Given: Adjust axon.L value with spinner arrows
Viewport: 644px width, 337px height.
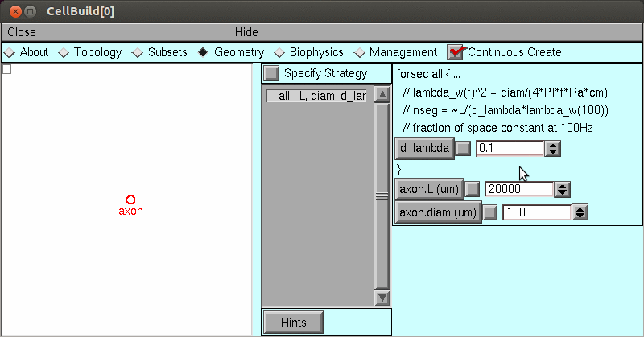Looking at the screenshot, I should tap(563, 189).
